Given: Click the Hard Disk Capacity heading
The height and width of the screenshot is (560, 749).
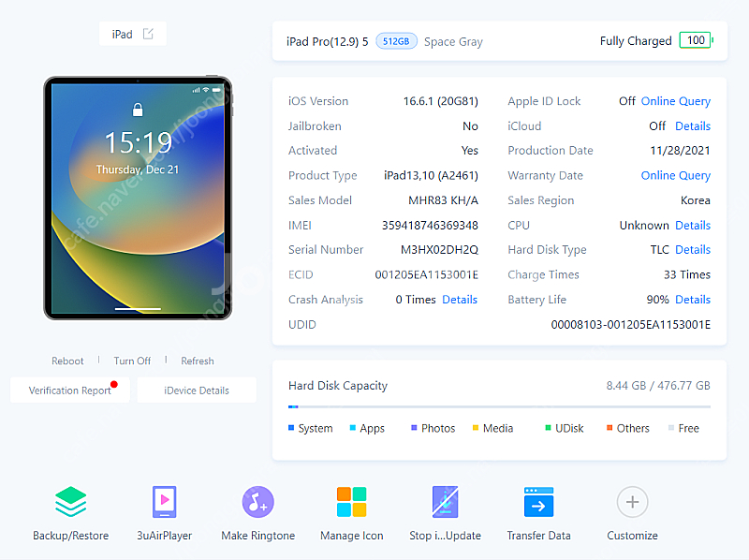Looking at the screenshot, I should (x=338, y=386).
